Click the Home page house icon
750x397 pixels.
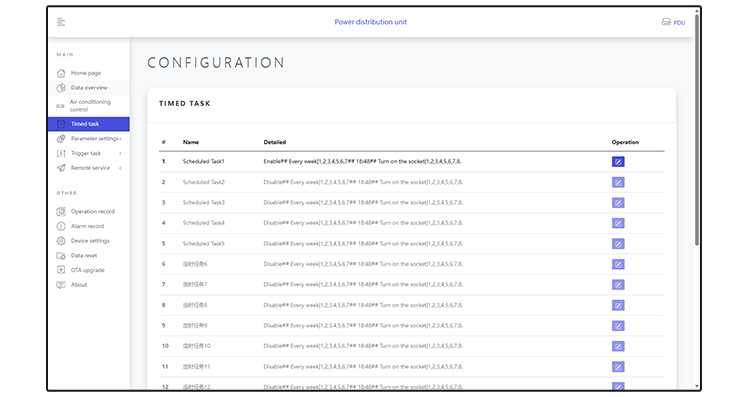pyautogui.click(x=61, y=73)
